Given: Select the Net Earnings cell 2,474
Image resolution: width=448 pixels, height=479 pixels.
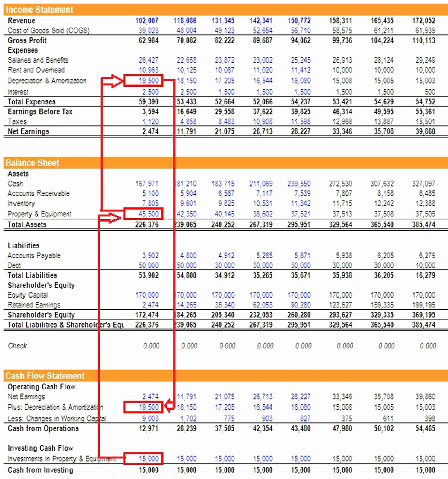Looking at the screenshot, I should click(150, 131).
